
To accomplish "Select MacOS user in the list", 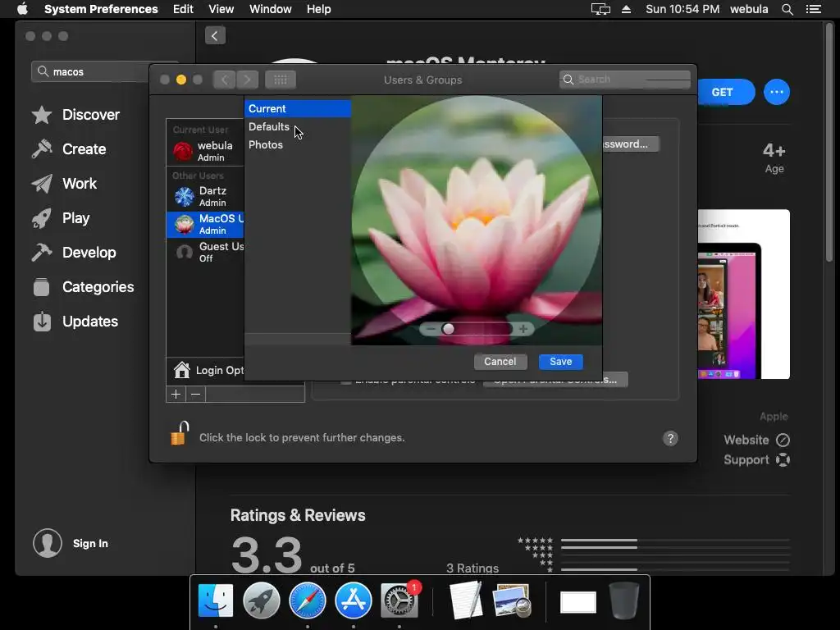I will pyautogui.click(x=205, y=225).
